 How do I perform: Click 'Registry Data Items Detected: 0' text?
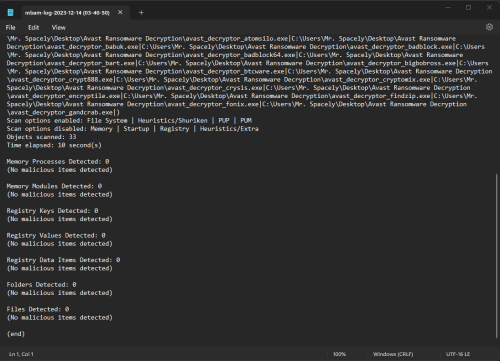[x=63, y=260]
